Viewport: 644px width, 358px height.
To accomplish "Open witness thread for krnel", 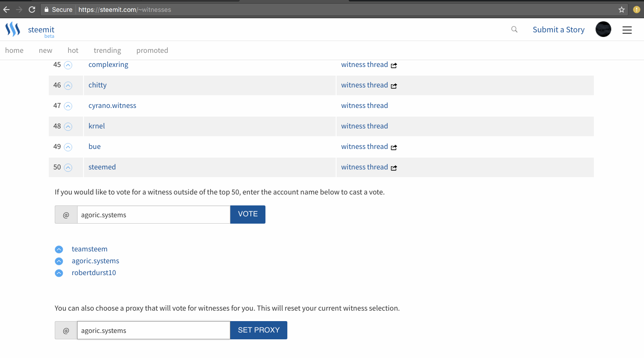I will tap(364, 126).
